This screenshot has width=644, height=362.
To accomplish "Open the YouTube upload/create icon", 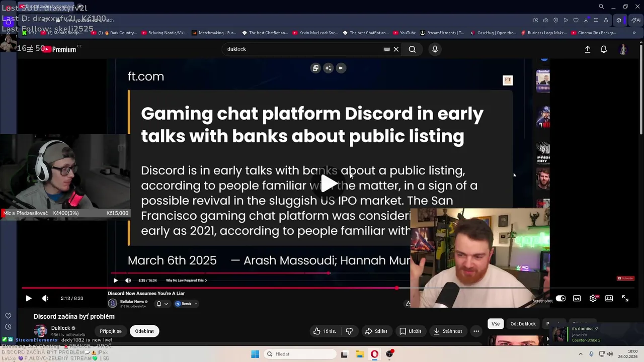I will pos(587,49).
